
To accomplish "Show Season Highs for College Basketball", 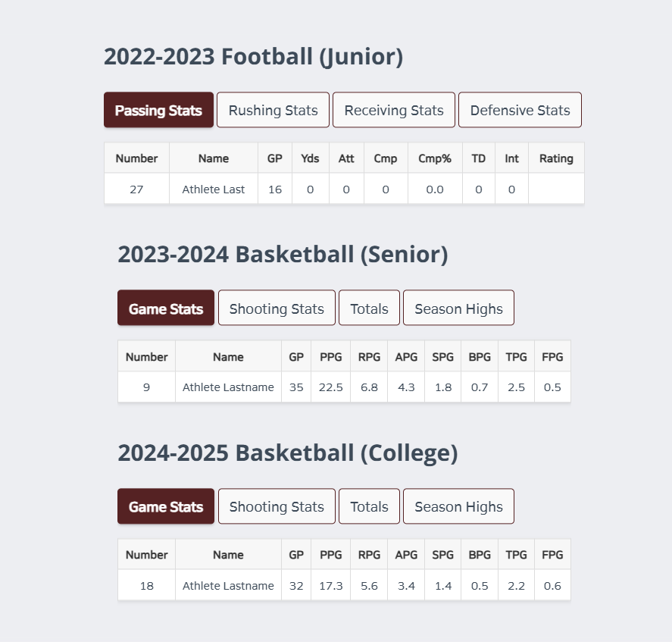I will point(458,506).
